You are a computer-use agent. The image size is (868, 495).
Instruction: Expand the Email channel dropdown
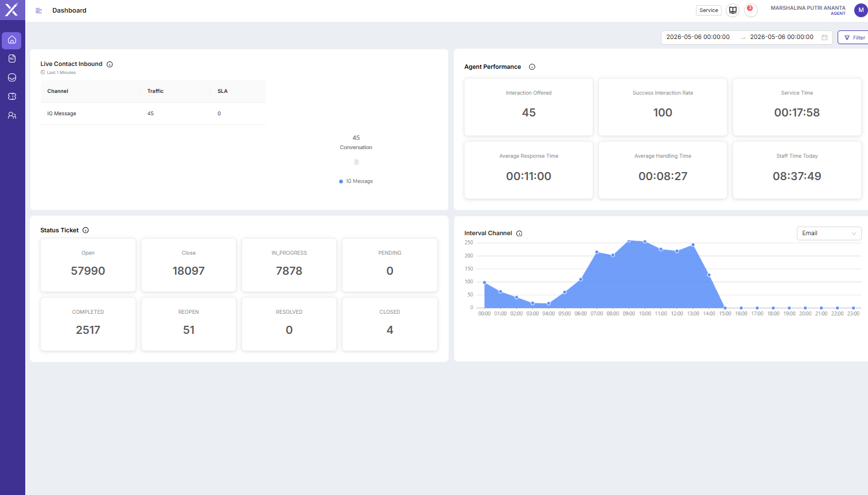tap(829, 233)
